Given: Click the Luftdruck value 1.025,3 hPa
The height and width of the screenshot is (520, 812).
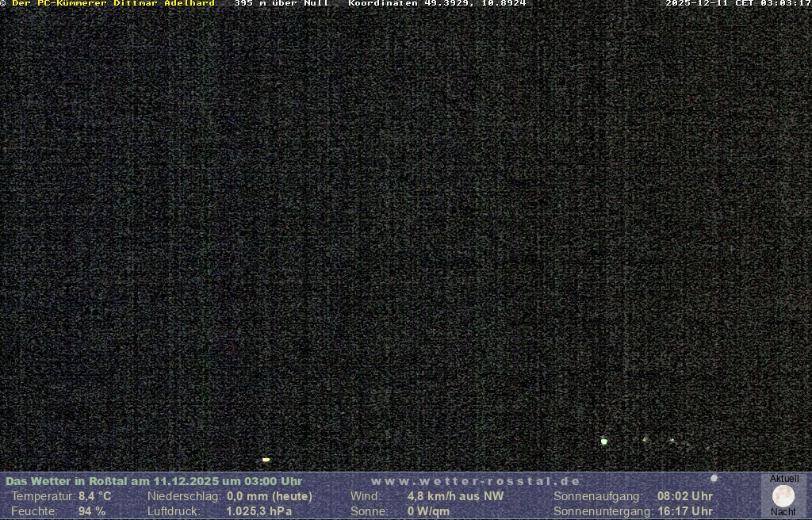Looking at the screenshot, I should click(259, 511).
